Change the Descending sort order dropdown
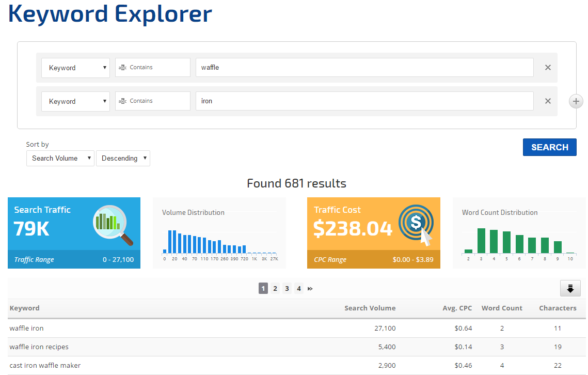Screen dimensions: 588x375 coord(123,158)
